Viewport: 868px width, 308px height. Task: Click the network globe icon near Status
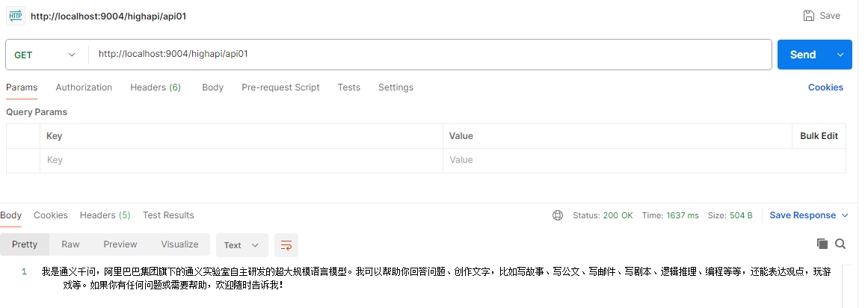(558, 215)
